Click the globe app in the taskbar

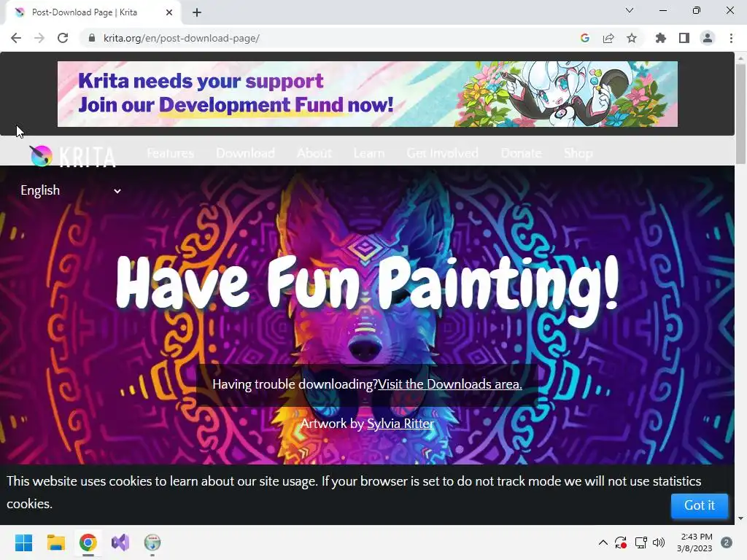(x=152, y=542)
